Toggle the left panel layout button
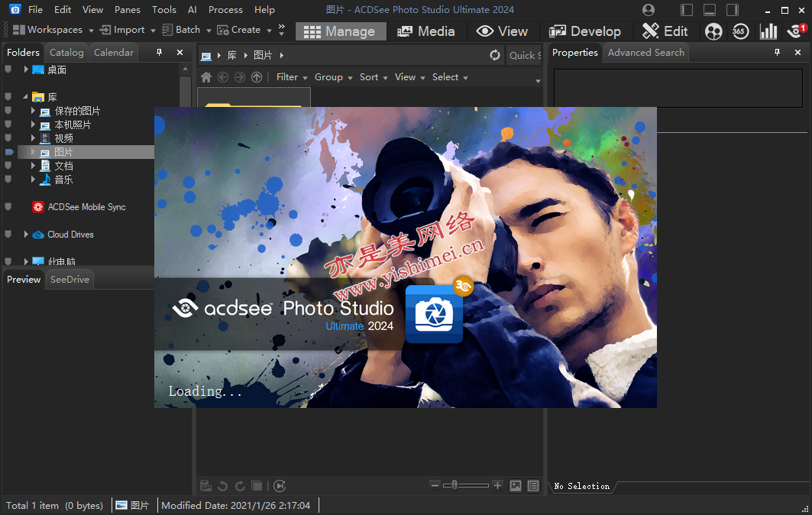This screenshot has height=515, width=812. (687, 10)
